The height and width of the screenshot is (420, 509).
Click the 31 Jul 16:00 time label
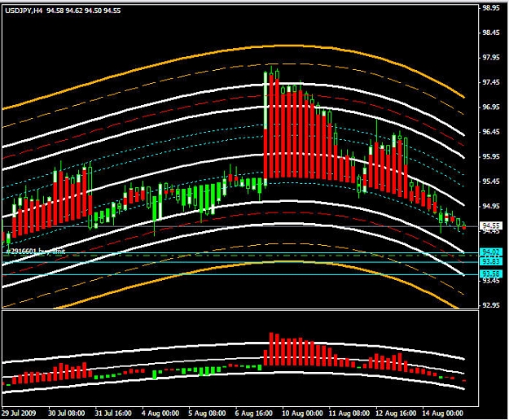(113, 413)
